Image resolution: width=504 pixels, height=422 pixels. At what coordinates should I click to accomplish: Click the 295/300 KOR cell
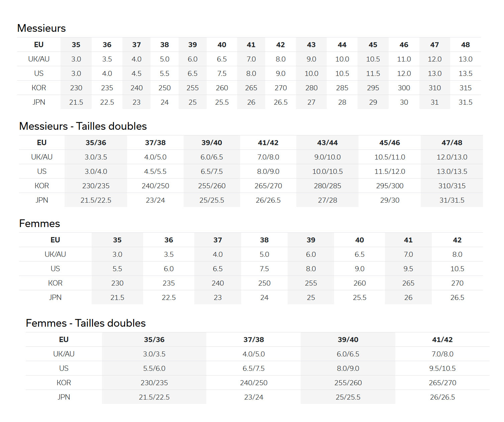[x=390, y=186]
